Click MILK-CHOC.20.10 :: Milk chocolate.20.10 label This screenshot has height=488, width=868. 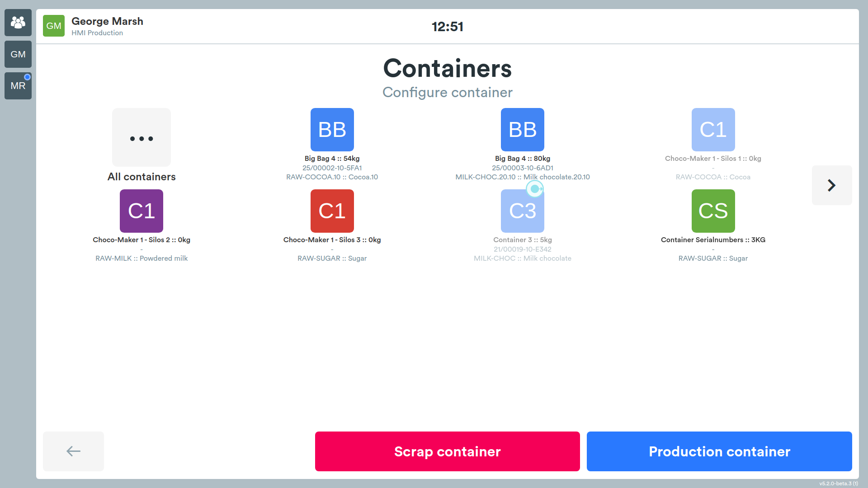[x=523, y=177]
